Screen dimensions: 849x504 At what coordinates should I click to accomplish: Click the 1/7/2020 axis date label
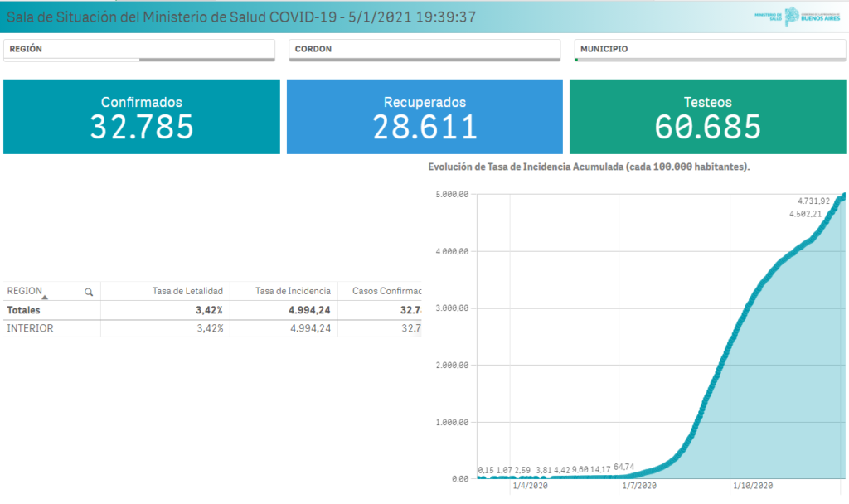[x=639, y=486]
